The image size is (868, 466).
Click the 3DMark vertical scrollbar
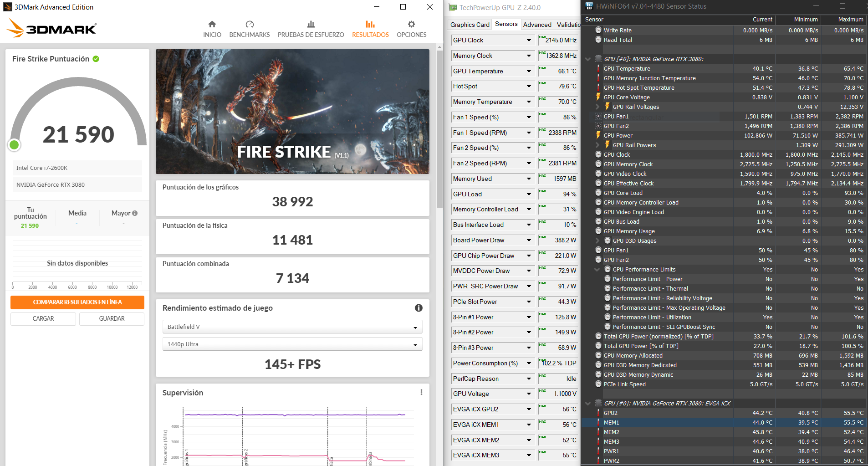(x=439, y=128)
